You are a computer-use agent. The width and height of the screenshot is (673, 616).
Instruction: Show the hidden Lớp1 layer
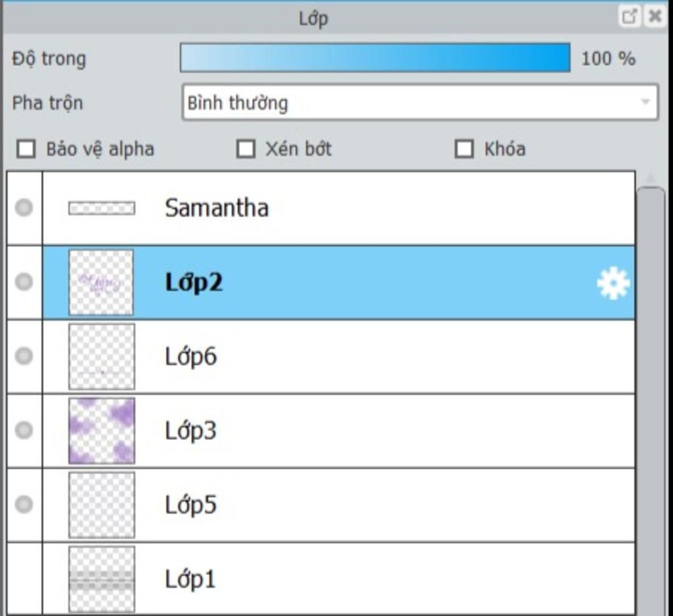(24, 579)
